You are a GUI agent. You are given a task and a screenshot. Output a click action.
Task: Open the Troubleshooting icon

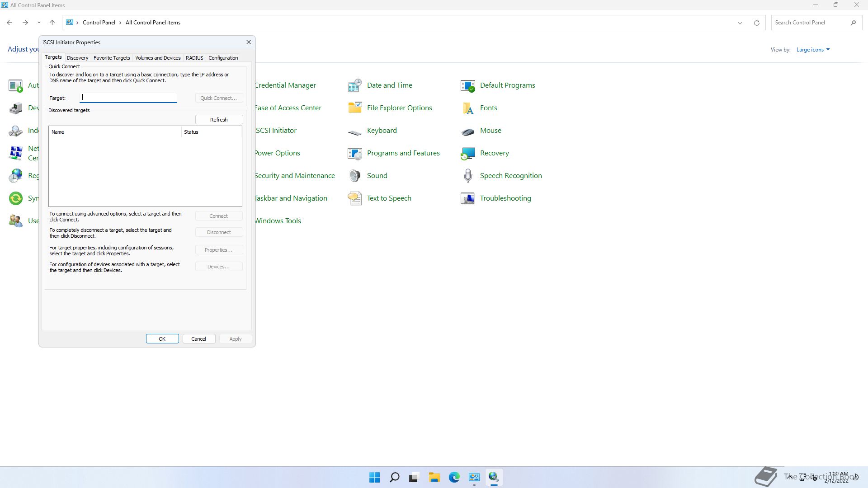click(468, 198)
